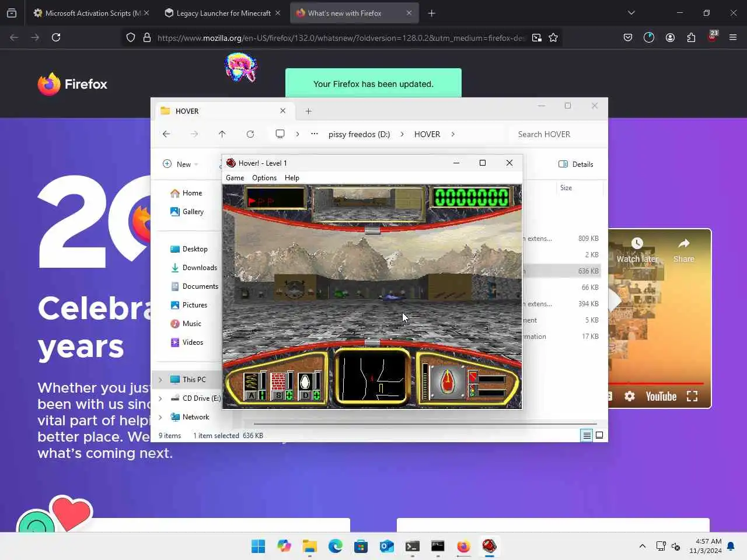This screenshot has width=747, height=560.
Task: Go back in File Explorer
Action: point(166,134)
